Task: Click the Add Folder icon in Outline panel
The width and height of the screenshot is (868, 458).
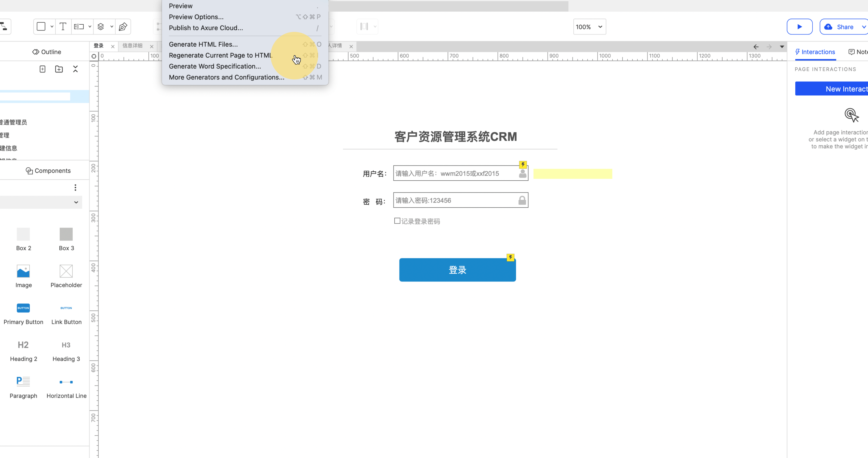Action: (59, 69)
